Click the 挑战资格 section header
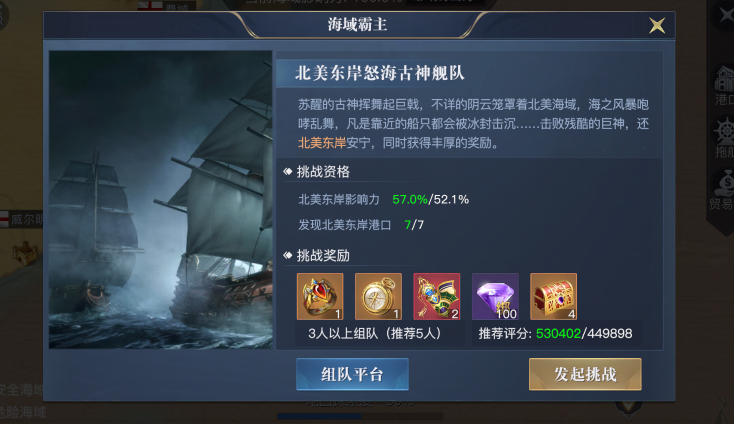The width and height of the screenshot is (734, 424). tap(323, 172)
